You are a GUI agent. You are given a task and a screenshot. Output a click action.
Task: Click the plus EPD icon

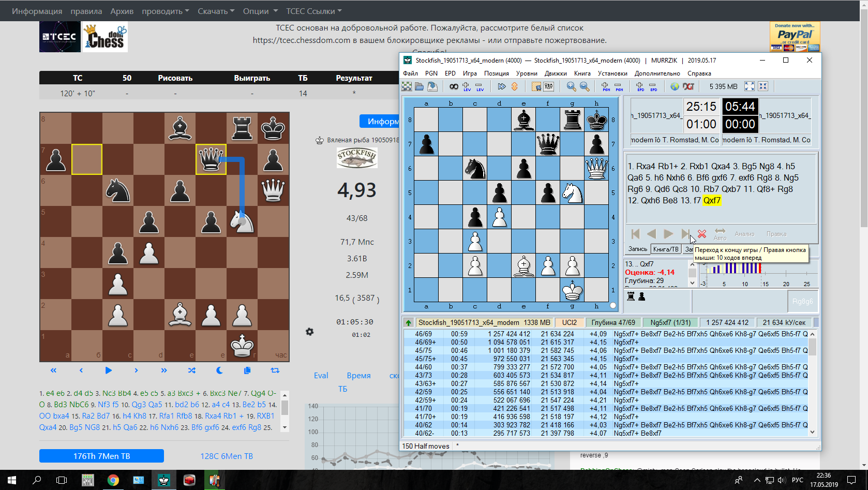point(640,86)
